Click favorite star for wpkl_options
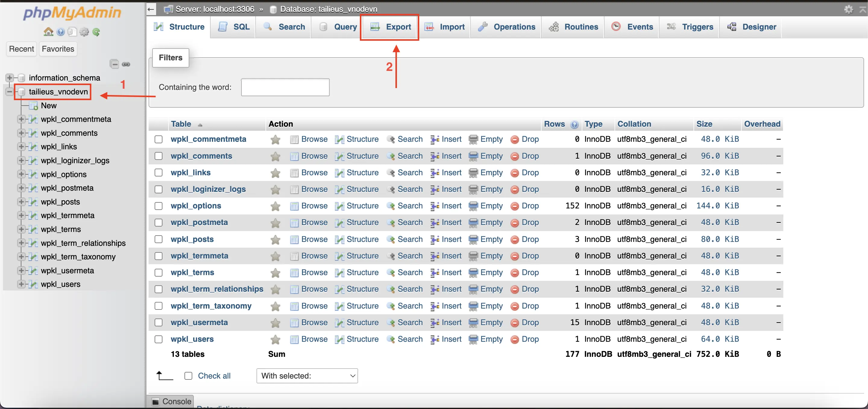Screen dimensions: 868x409 tap(275, 206)
